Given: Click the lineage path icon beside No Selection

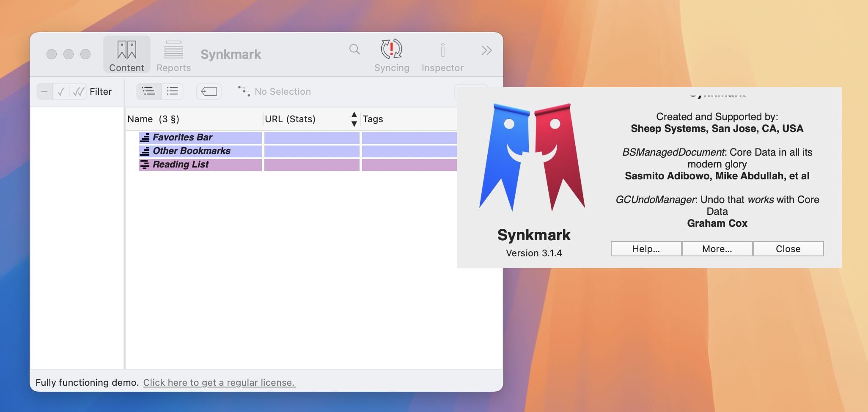Looking at the screenshot, I should coord(244,91).
